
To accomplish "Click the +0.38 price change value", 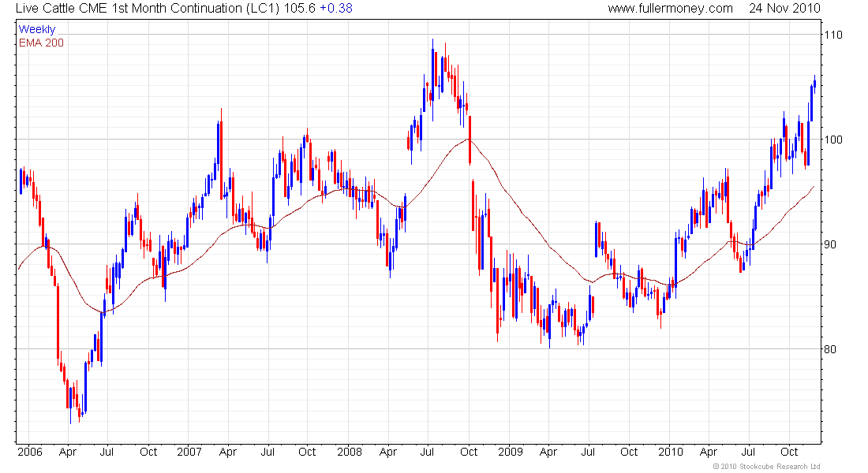I will click(336, 9).
